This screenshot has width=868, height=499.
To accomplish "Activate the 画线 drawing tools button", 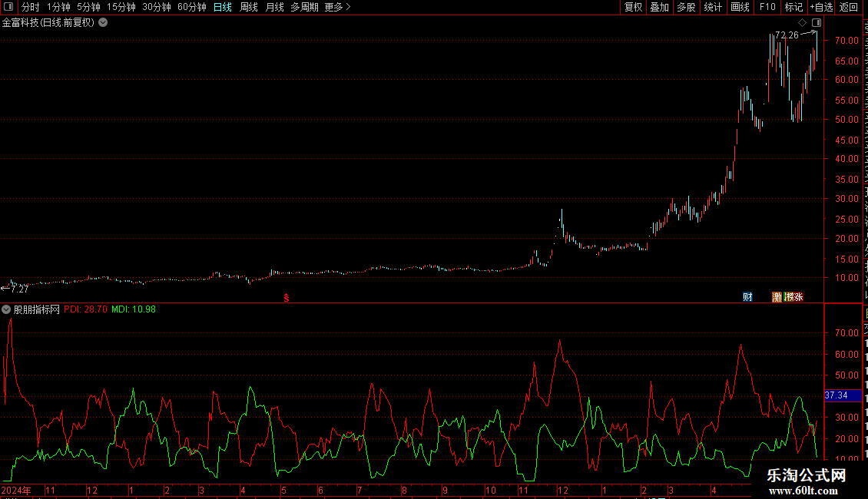I will click(740, 7).
